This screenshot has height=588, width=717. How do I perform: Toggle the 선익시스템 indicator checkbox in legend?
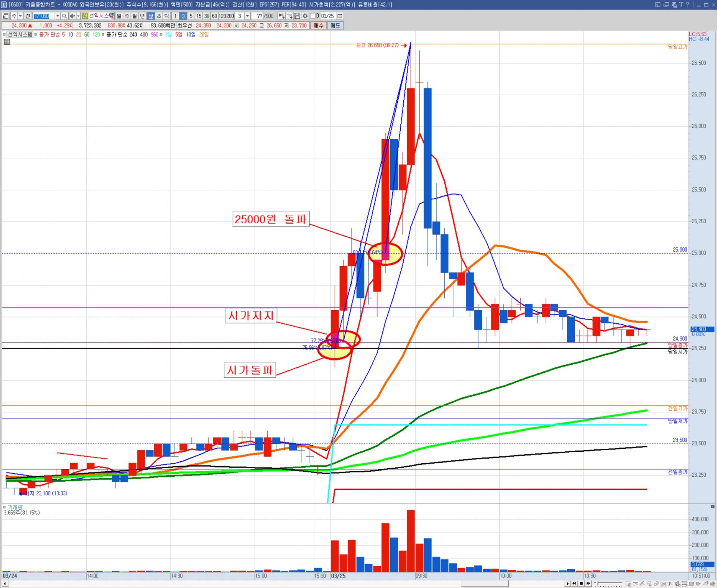(5, 34)
